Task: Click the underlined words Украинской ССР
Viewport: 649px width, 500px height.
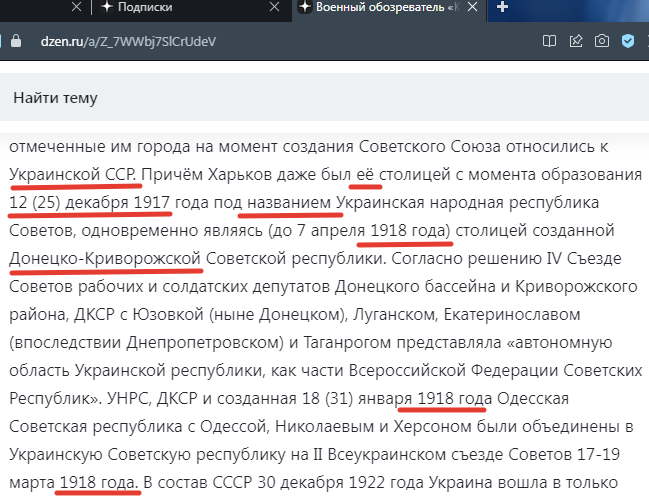Action: (x=72, y=175)
